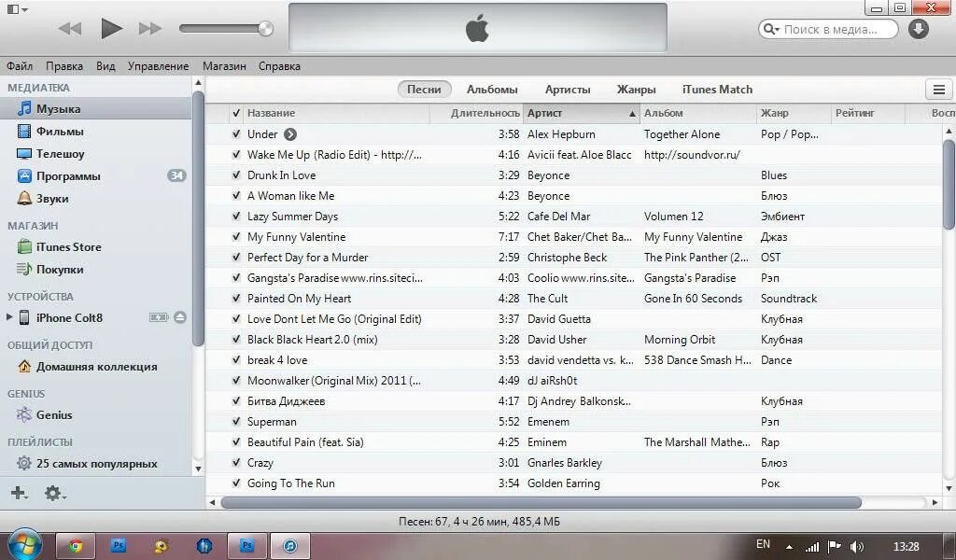Click the Play button
This screenshot has height=560, width=956.
click(111, 29)
